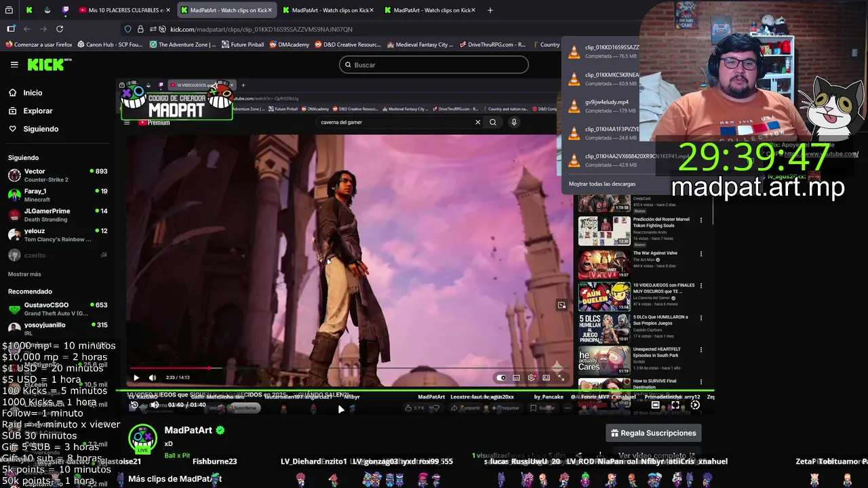The height and width of the screenshot is (488, 868).
Task: Open The Adventure Zone bookmark
Action: click(x=182, y=45)
